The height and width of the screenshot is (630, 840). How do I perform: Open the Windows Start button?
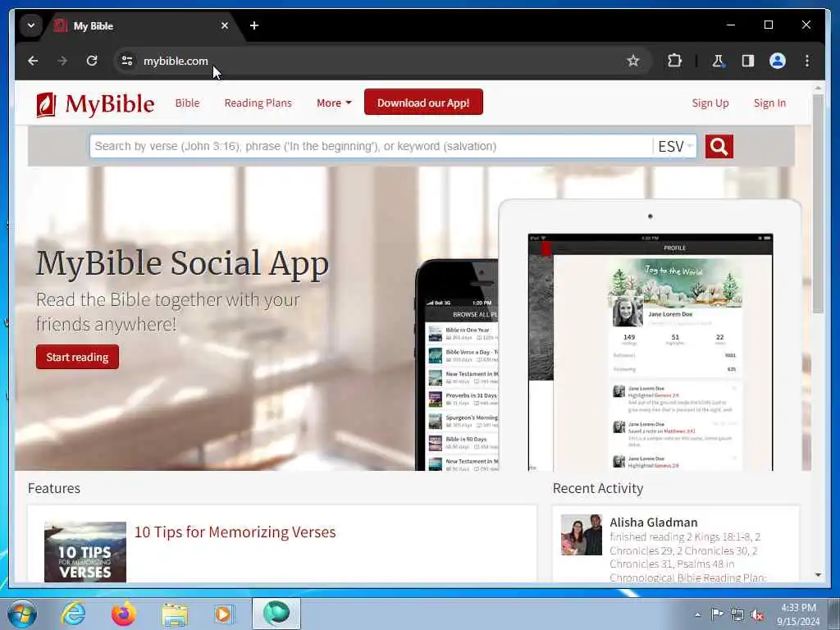point(22,614)
